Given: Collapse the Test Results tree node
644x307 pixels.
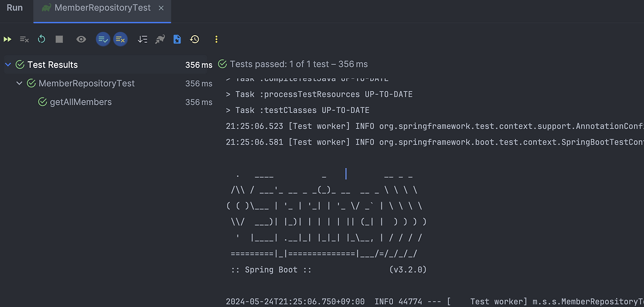Looking at the screenshot, I should point(8,64).
